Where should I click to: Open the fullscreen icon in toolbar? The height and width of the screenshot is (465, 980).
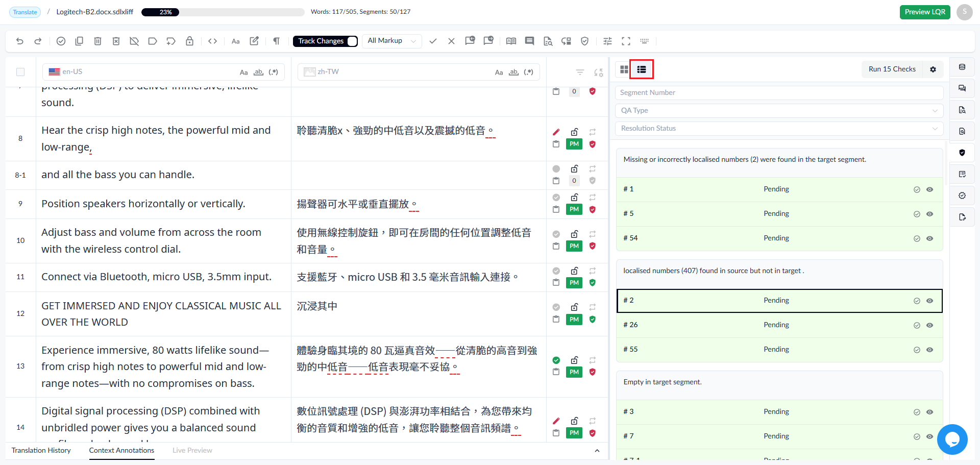coord(626,41)
